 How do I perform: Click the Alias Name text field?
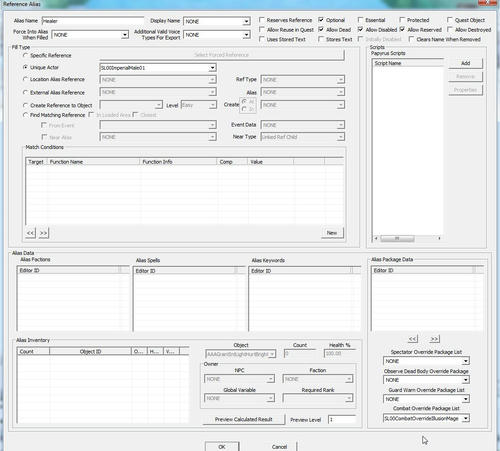coord(93,21)
